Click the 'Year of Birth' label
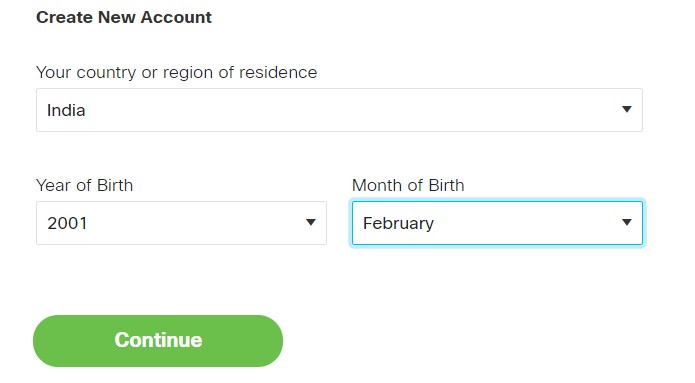The height and width of the screenshot is (383, 695). [84, 185]
